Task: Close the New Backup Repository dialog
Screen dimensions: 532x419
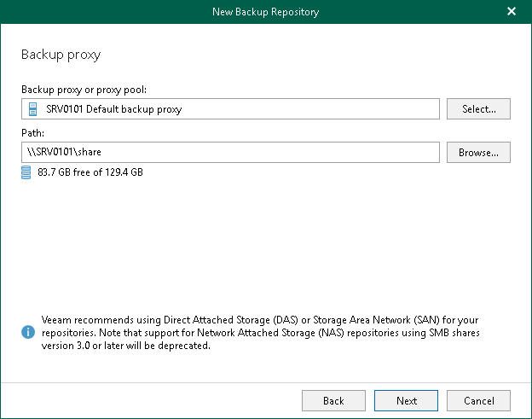Action: [x=512, y=12]
